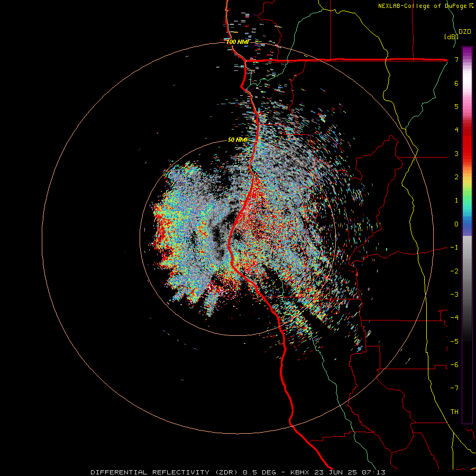This screenshot has height=476, width=476.
Task: Click the -7 value on the color scale
Action: click(x=454, y=388)
